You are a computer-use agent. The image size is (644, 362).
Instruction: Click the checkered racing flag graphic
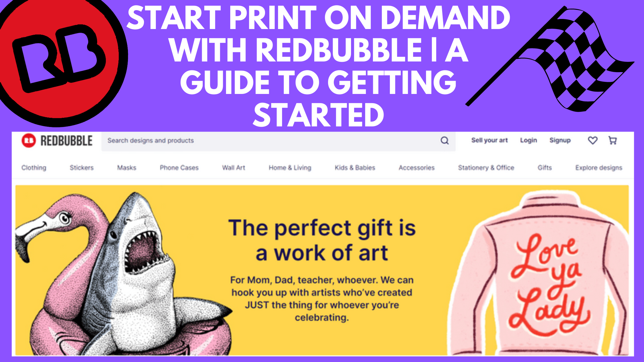point(550,59)
